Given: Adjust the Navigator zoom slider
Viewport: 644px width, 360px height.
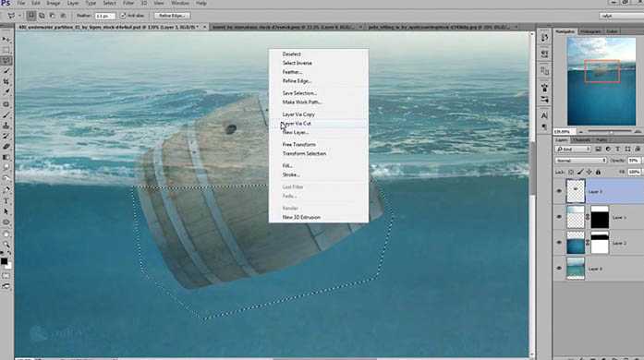Looking at the screenshot, I should pos(611,131).
